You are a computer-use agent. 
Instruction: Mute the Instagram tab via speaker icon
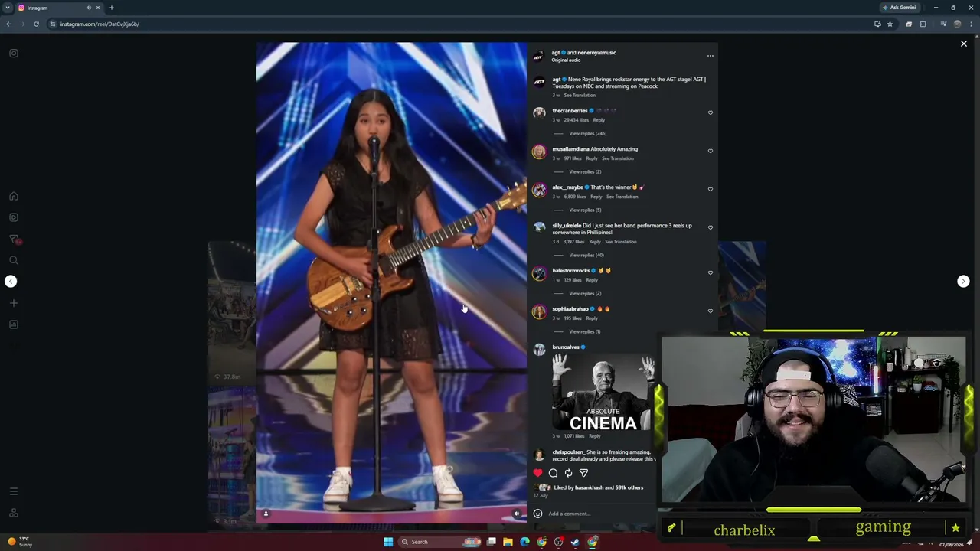coord(89,8)
